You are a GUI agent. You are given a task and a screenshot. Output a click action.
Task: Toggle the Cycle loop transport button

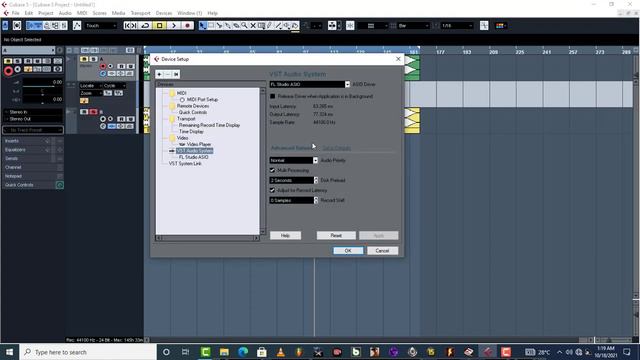[145, 25]
